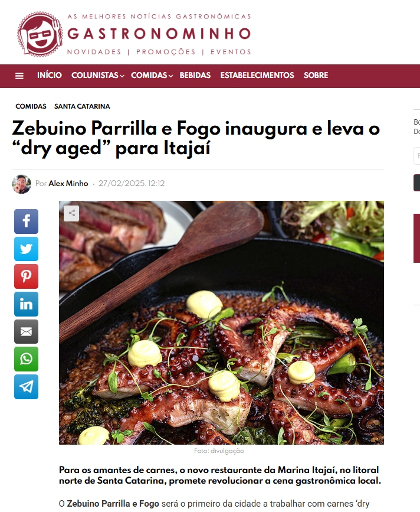Open the Bebidas menu item
Viewport: 420px width, 512px height.
[195, 75]
